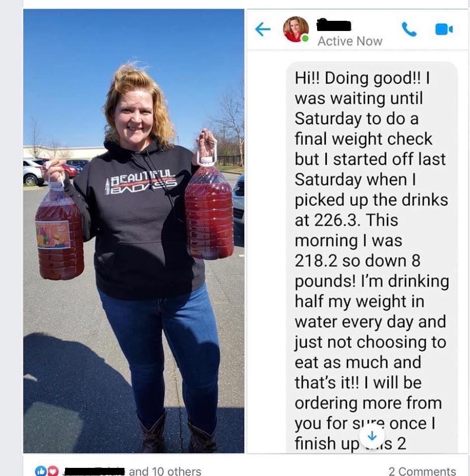Open the Messenger conversation screenshot image

pos(357,231)
